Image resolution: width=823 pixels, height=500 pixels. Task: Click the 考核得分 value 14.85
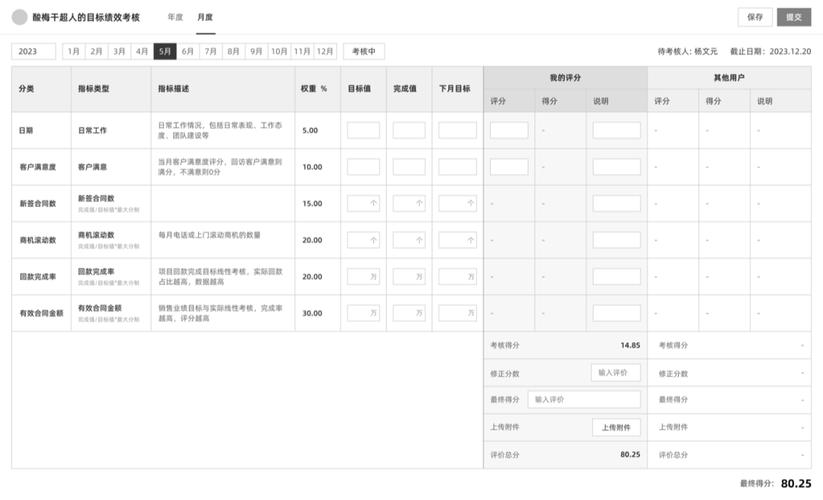click(x=630, y=345)
